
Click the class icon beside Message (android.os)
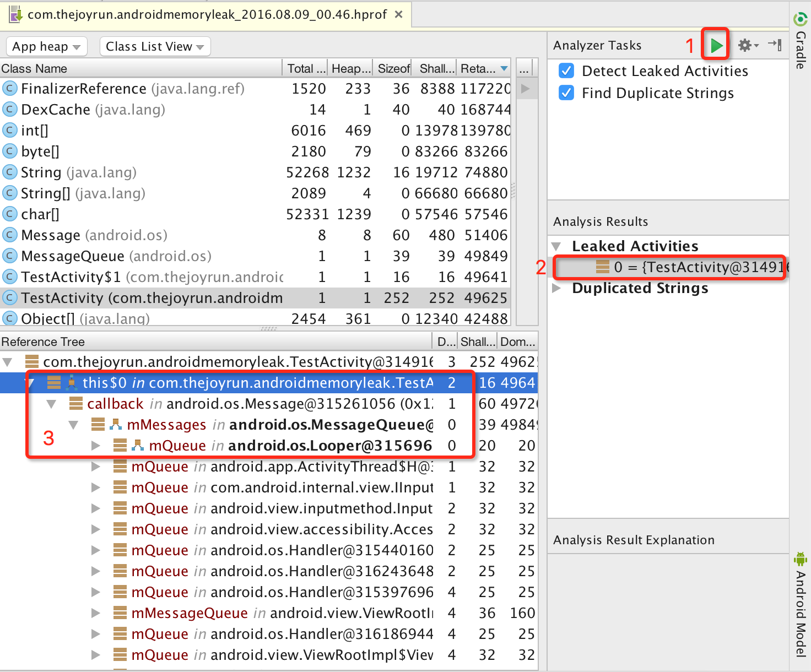(x=10, y=235)
